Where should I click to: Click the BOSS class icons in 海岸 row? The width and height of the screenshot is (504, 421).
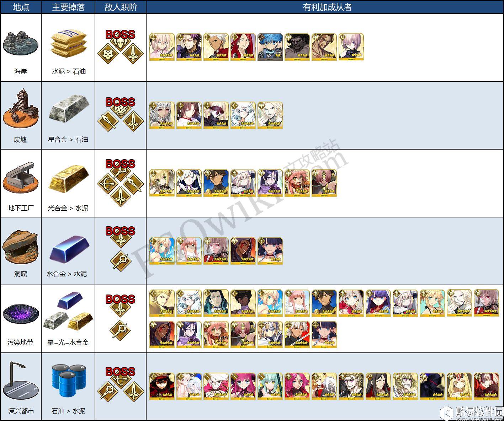[x=121, y=47]
